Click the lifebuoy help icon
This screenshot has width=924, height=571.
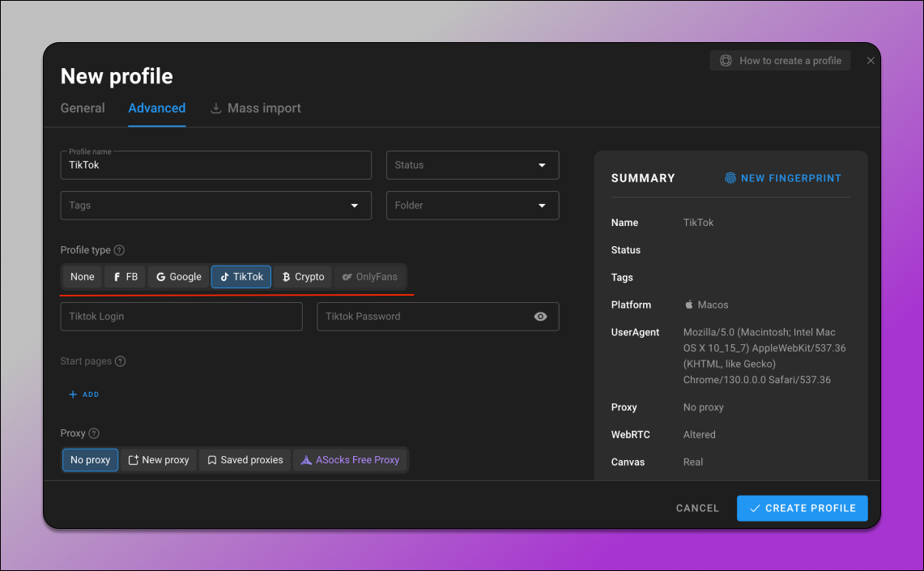726,61
